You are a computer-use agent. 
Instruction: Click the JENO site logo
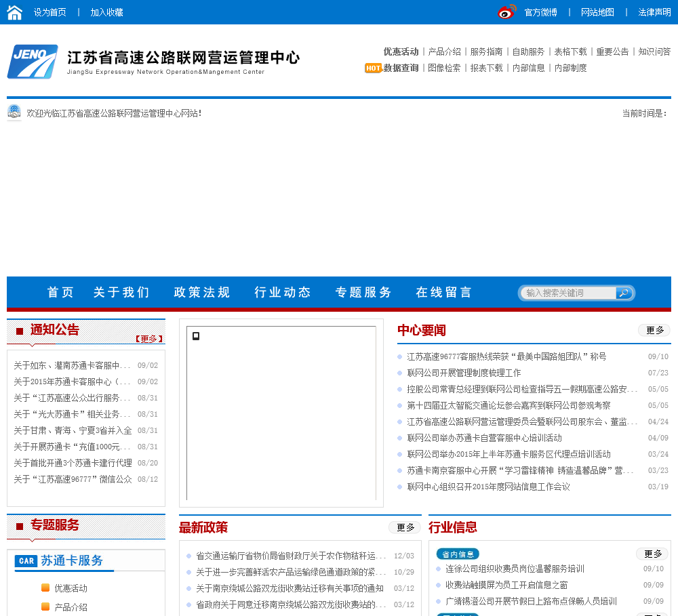point(33,62)
